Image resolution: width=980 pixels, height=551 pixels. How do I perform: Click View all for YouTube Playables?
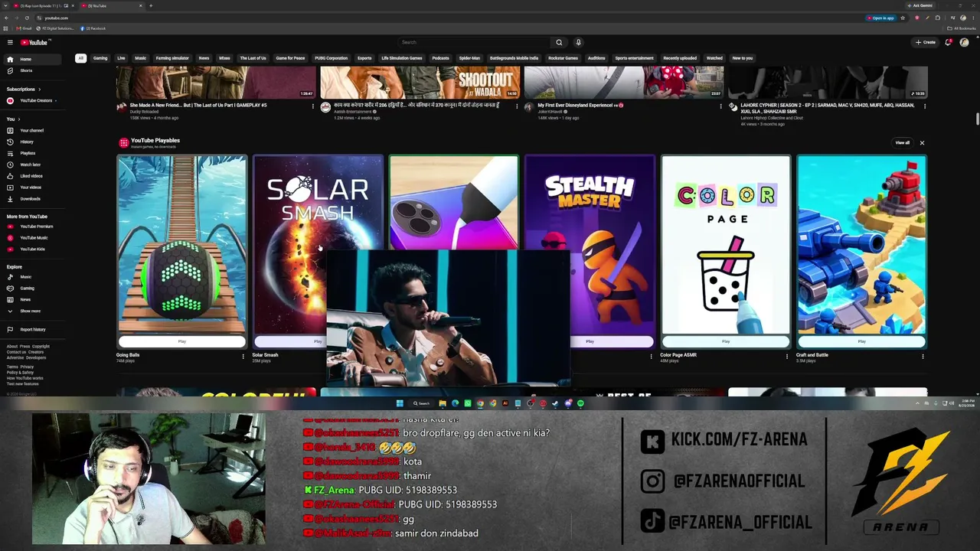(903, 143)
